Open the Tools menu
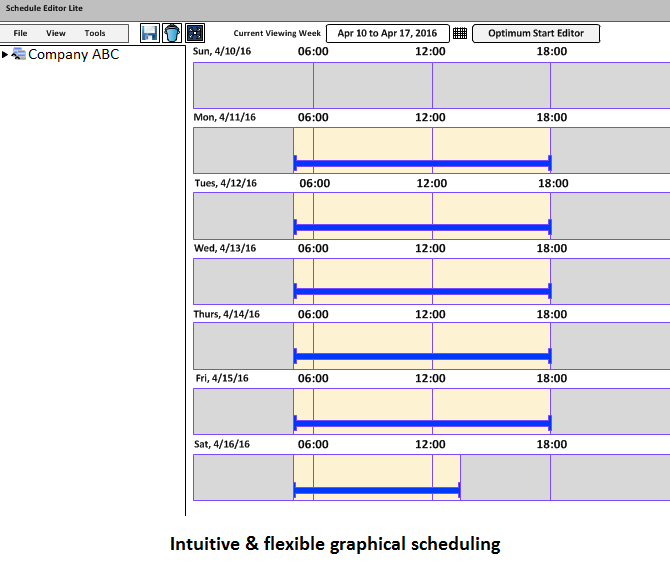Viewport: 670px width, 564px height. tap(95, 33)
